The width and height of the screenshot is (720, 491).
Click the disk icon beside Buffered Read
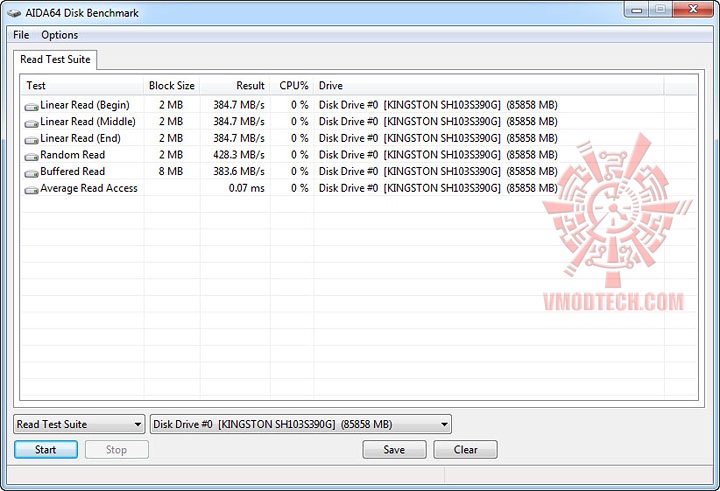31,173
